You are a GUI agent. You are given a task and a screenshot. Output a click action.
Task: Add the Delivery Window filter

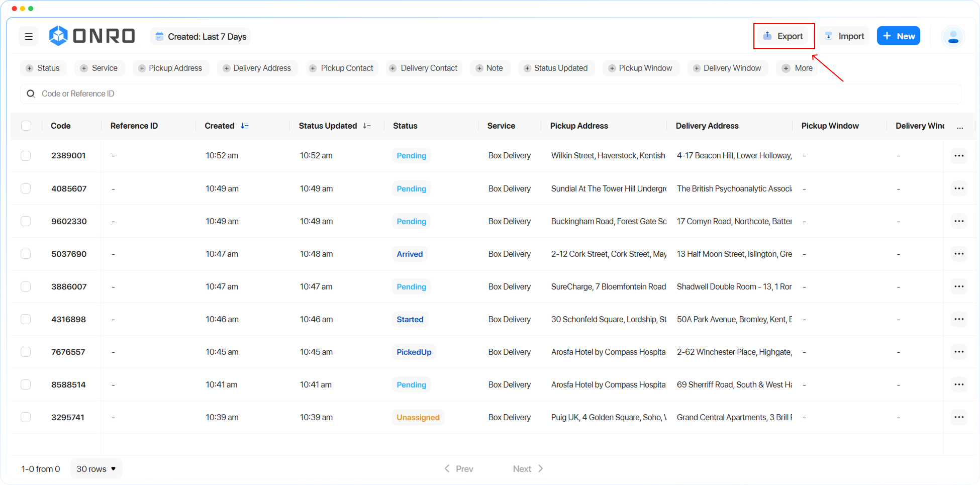[727, 68]
